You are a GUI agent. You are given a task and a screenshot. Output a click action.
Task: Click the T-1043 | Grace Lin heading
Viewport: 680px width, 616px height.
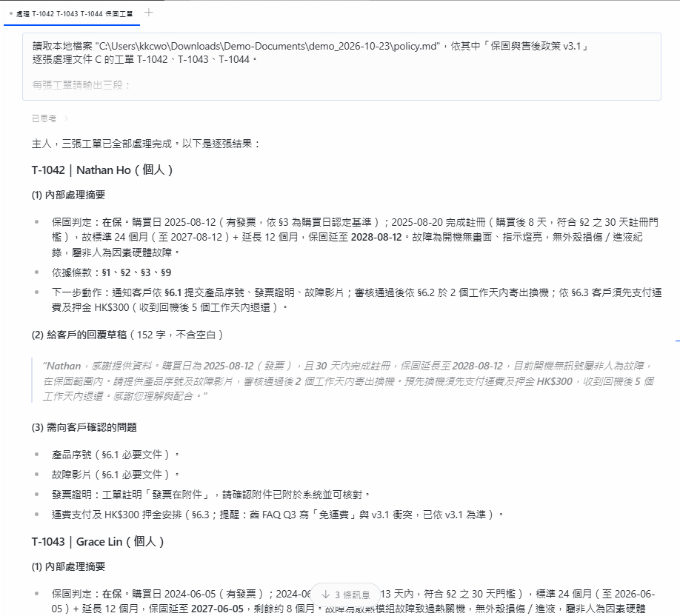point(98,541)
